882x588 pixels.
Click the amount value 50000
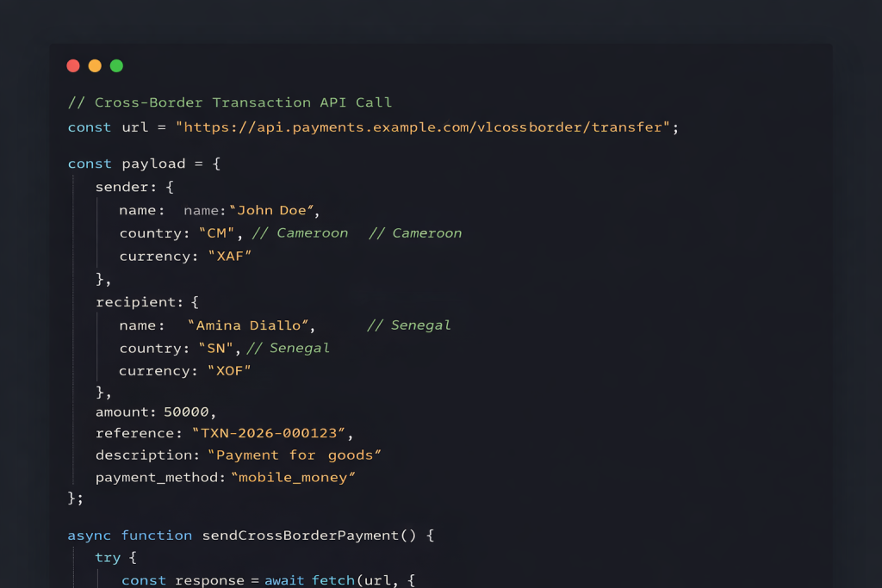189,412
